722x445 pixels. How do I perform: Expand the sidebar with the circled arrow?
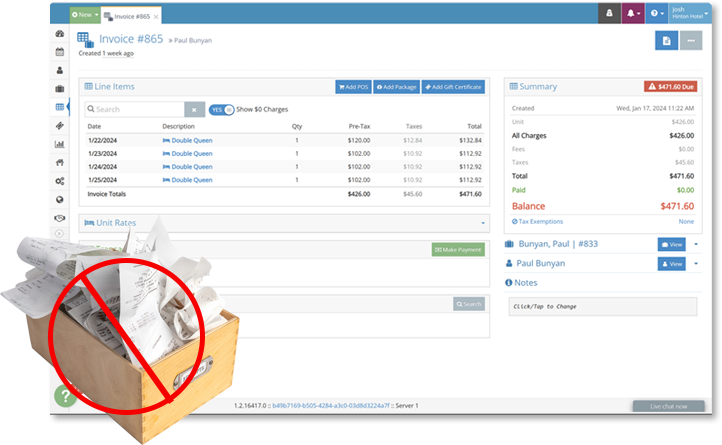[x=59, y=234]
